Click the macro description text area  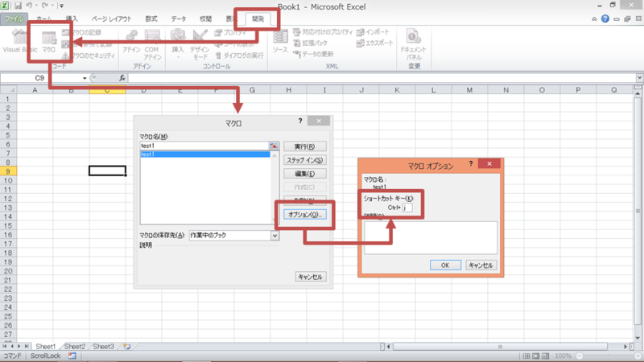[431, 237]
